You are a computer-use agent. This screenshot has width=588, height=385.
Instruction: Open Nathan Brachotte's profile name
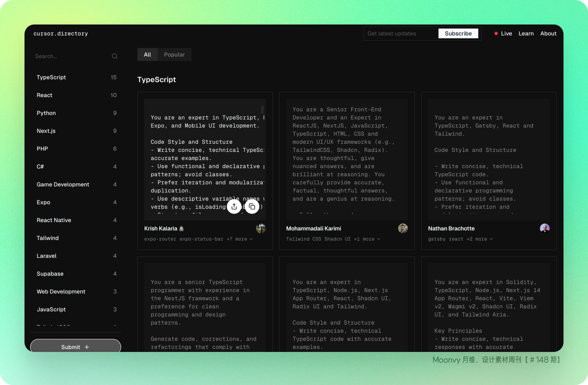(x=451, y=229)
